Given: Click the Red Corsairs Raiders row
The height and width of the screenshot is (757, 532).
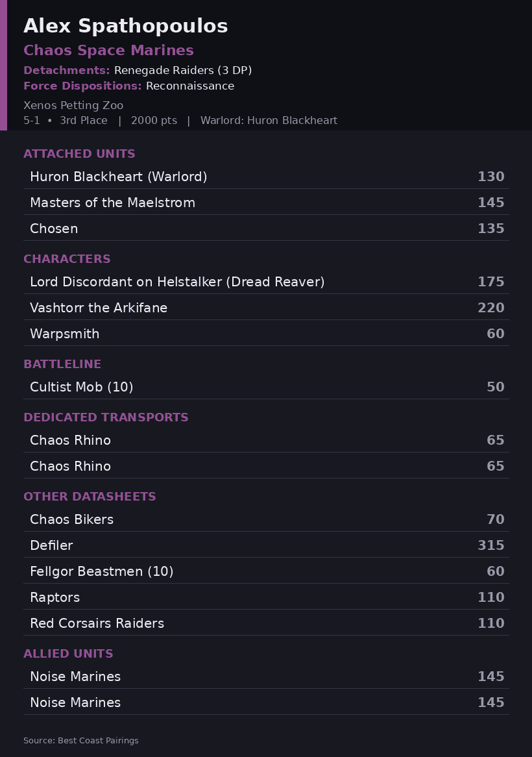Looking at the screenshot, I should click(x=266, y=623).
